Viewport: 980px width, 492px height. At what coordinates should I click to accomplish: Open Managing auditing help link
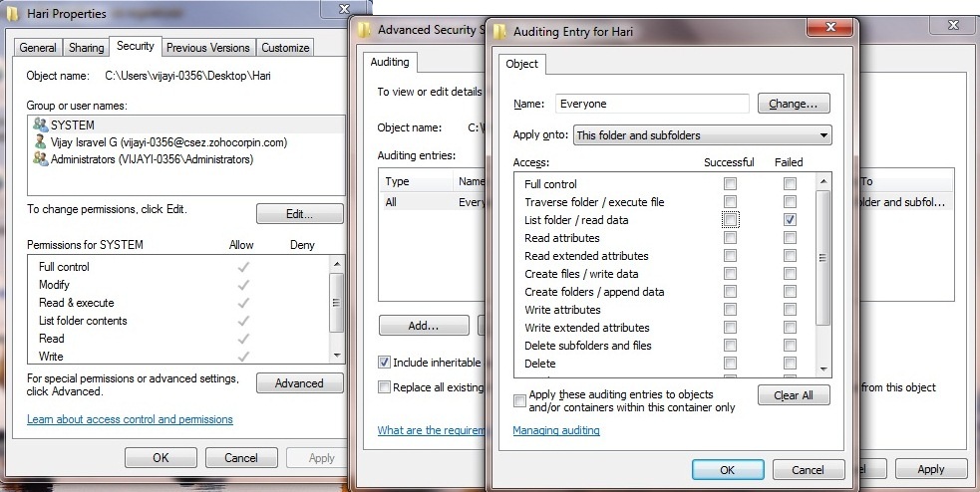556,430
